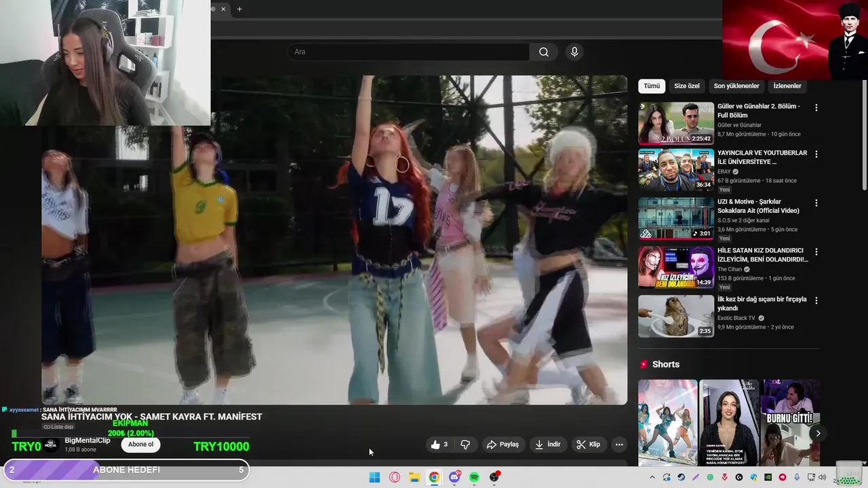
Task: Click the Steam icon in system tray
Action: (x=681, y=477)
